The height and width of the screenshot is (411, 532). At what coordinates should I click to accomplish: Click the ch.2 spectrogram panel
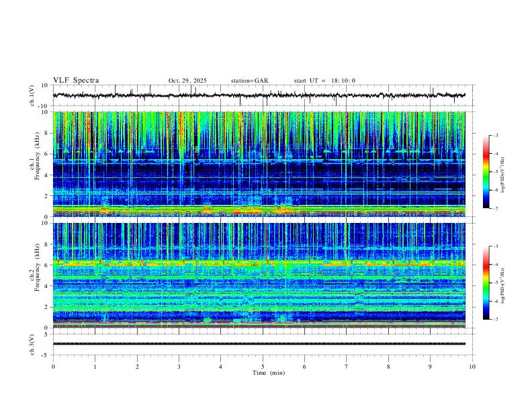[259, 275]
